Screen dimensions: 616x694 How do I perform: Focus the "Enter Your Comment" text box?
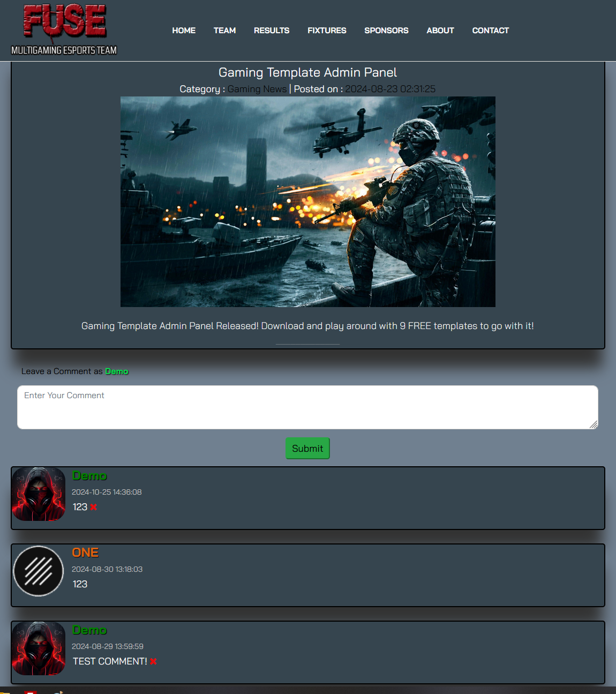[307, 407]
